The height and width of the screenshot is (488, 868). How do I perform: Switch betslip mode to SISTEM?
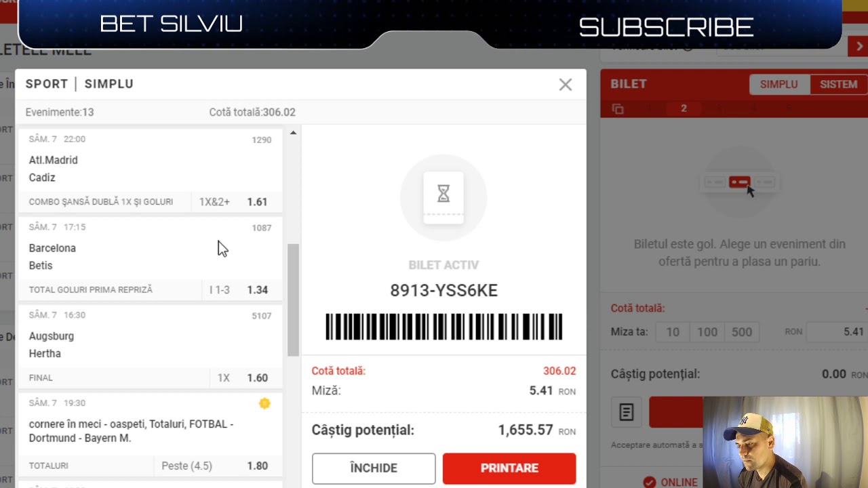tap(838, 84)
